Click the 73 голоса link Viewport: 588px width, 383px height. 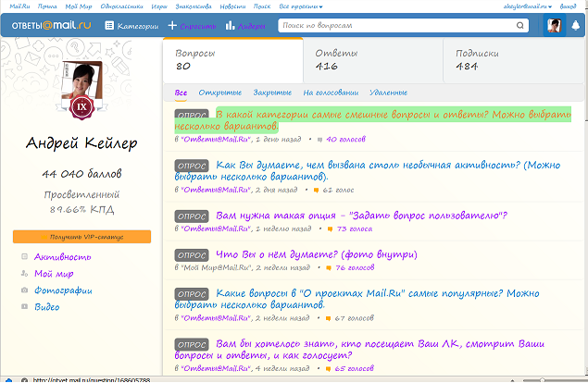355,229
